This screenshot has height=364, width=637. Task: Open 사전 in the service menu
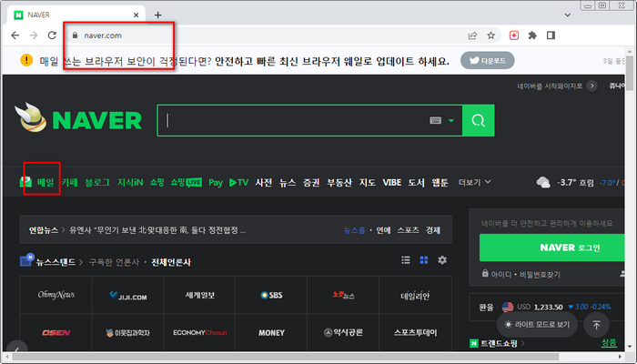(264, 182)
